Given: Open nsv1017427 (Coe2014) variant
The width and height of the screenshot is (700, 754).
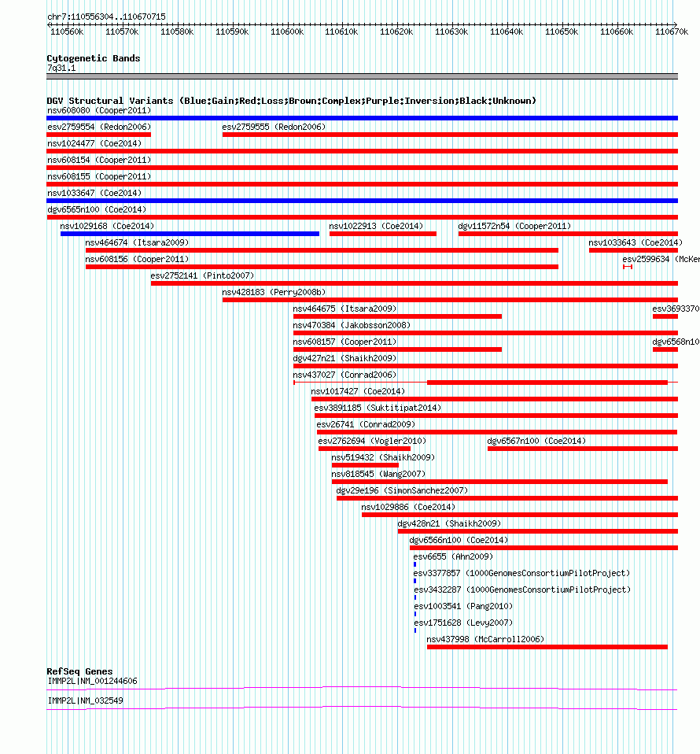Looking at the screenshot, I should pyautogui.click(x=358, y=391).
